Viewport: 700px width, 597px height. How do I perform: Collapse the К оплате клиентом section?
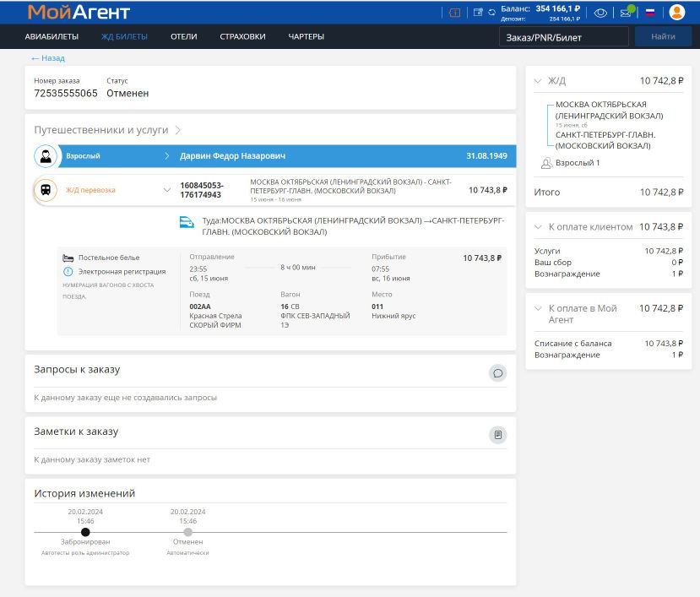[538, 227]
